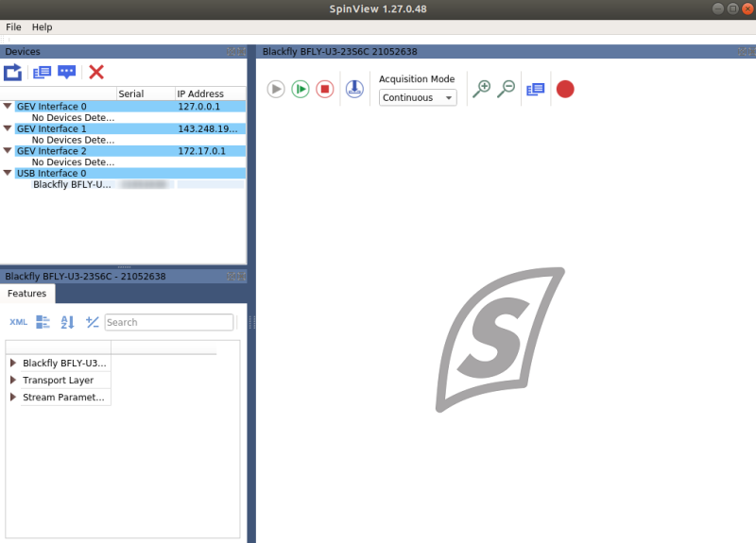The width and height of the screenshot is (756, 543).
Task: Expand the Stream Parameters feature group
Action: [x=13, y=397]
